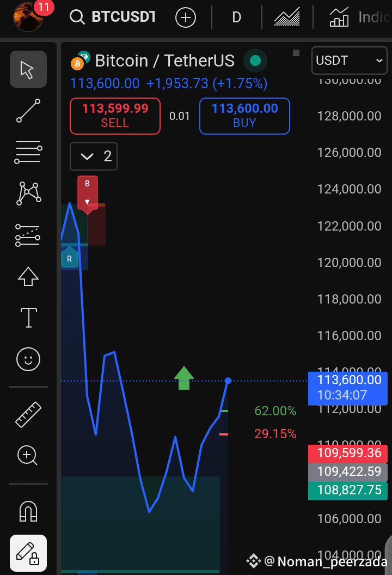Activate the zoom in tool
This screenshot has width=392, height=575.
click(x=27, y=456)
